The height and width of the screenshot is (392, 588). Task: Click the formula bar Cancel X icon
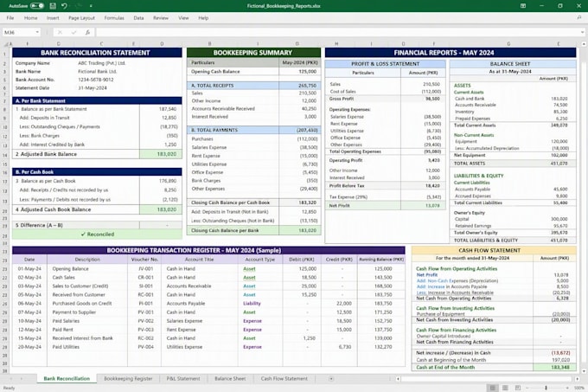click(x=60, y=32)
